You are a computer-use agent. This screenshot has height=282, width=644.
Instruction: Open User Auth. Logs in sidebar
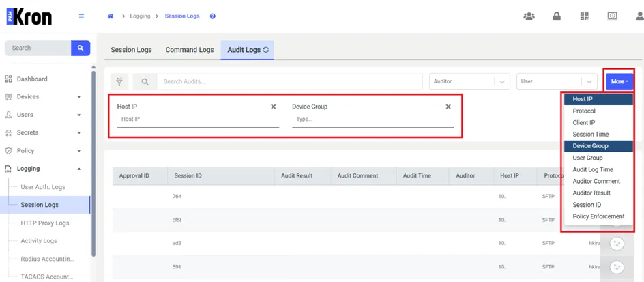pyautogui.click(x=43, y=187)
